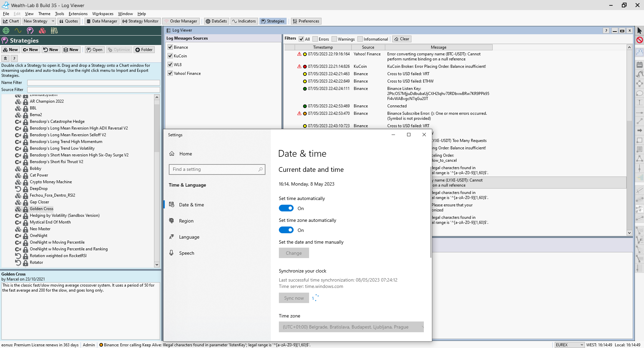
Task: Expand the New Strategy dropdown
Action: (53, 21)
